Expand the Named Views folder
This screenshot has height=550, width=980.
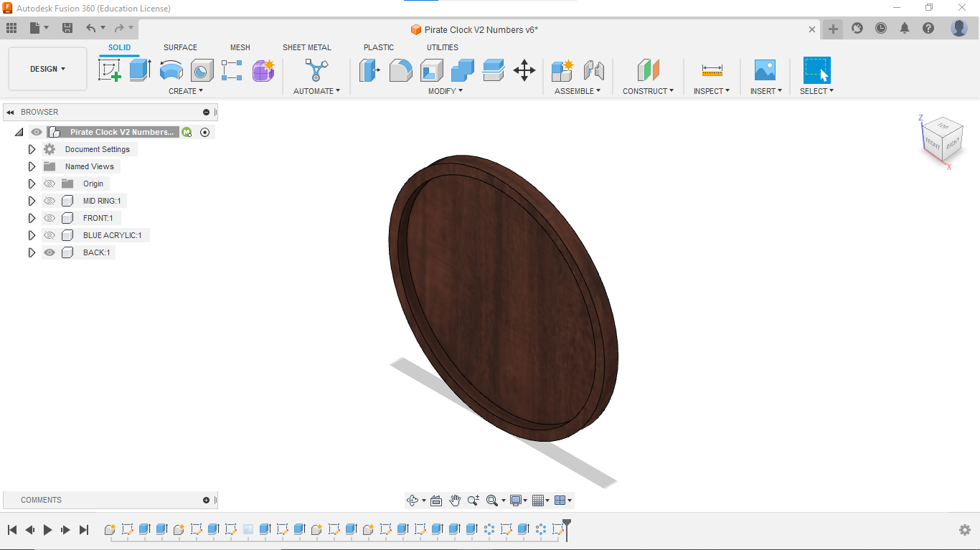click(32, 166)
